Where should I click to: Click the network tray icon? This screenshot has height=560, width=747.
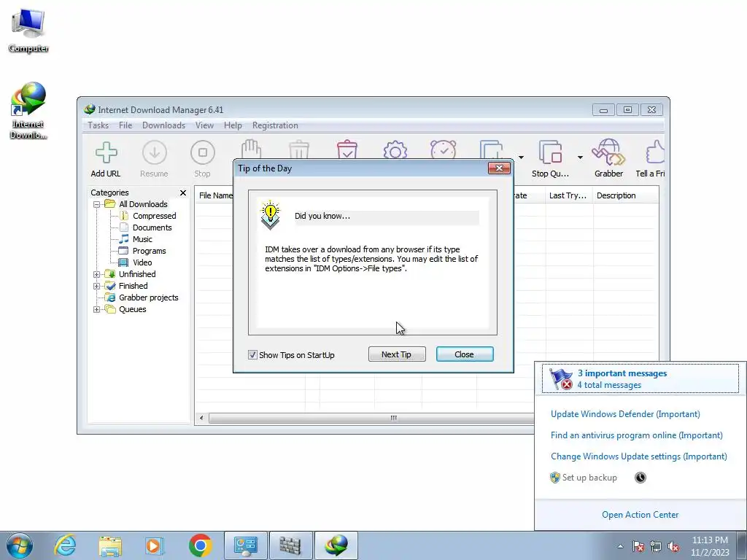(x=656, y=546)
